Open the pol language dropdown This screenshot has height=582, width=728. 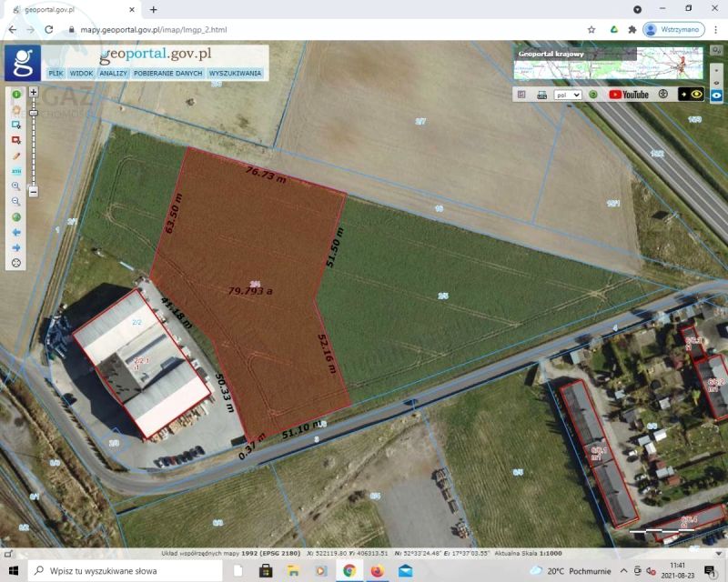[569, 94]
